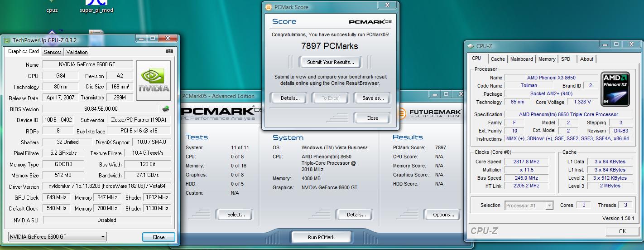Switch to the Mainboard tab

(x=522, y=59)
